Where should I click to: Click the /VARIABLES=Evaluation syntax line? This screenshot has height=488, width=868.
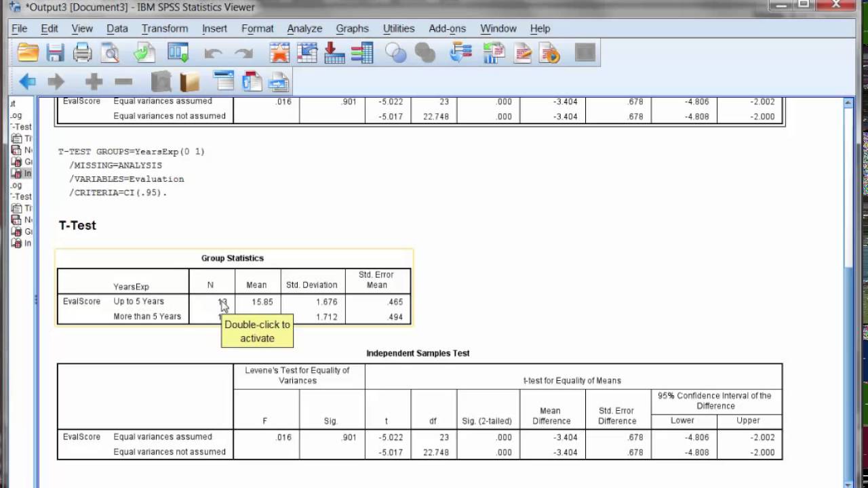tap(126, 179)
